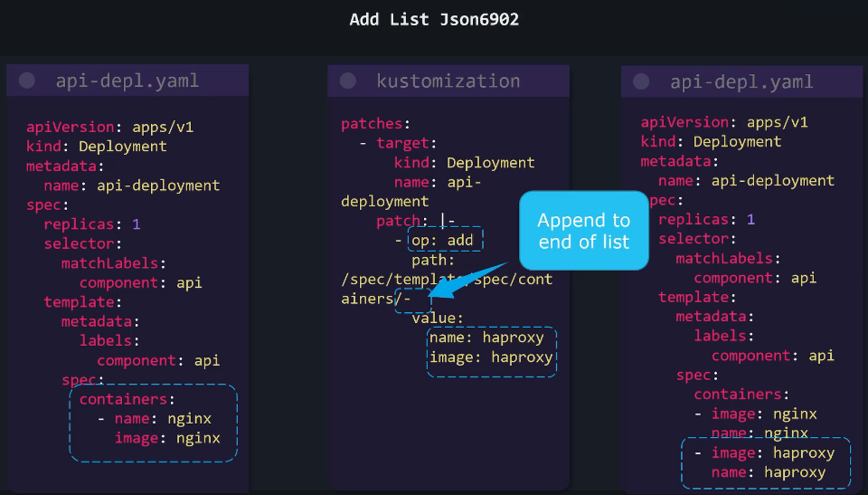Click 'name: nginx' in right panel
The width and height of the screenshot is (868, 495).
coord(759,433)
